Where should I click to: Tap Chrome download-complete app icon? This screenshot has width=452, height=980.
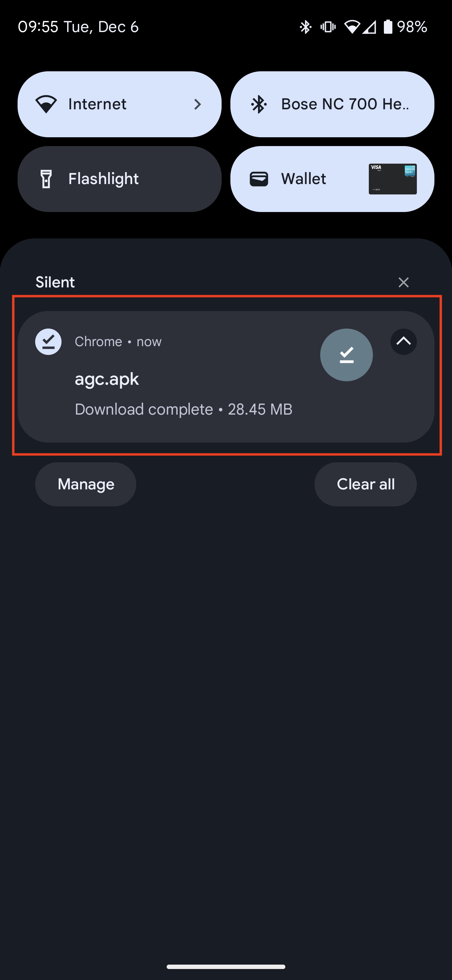(48, 342)
